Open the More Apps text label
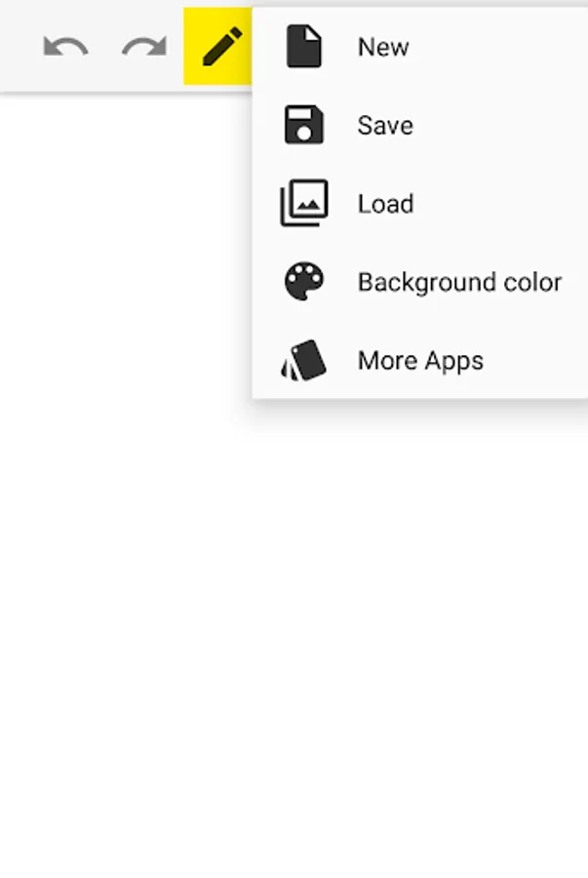588x878 pixels. click(x=420, y=361)
